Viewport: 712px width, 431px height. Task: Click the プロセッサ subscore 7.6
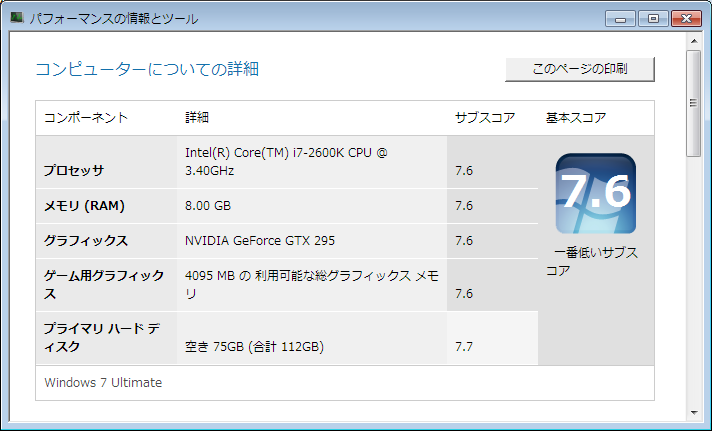click(464, 171)
